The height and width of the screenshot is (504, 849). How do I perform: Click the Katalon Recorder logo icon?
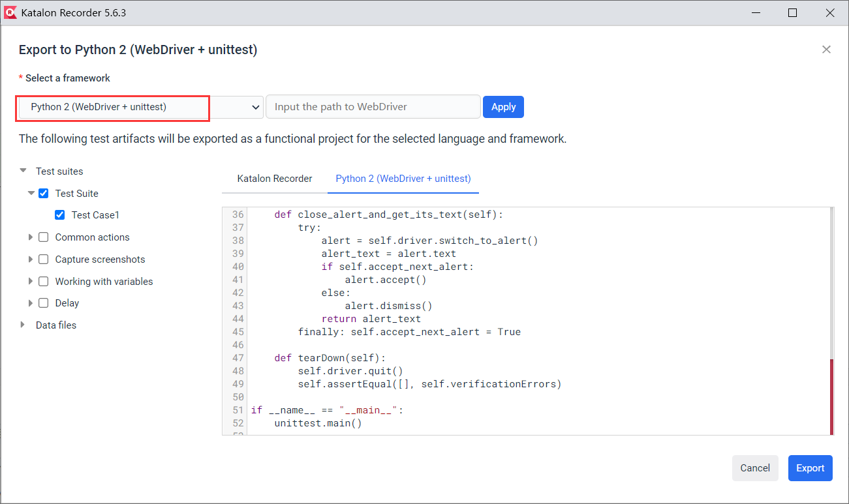point(10,13)
